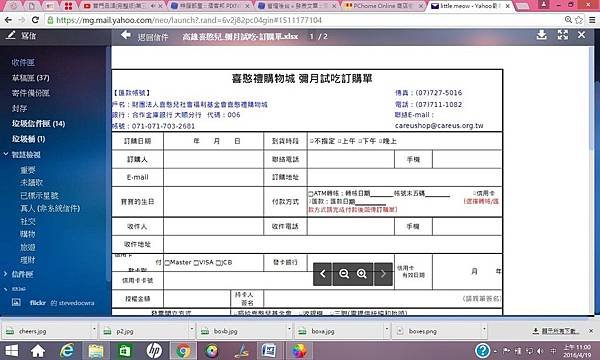
Task: Select 未讀取 unread view
Action: (x=32, y=182)
